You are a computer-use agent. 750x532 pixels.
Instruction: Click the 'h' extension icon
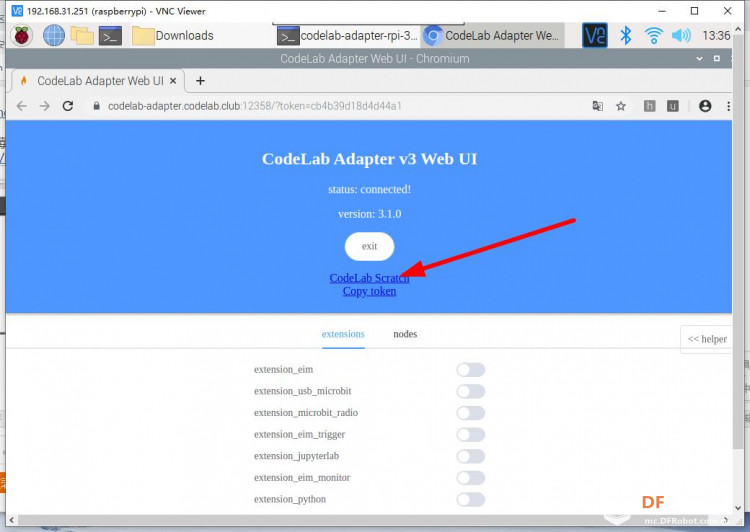[x=649, y=106]
